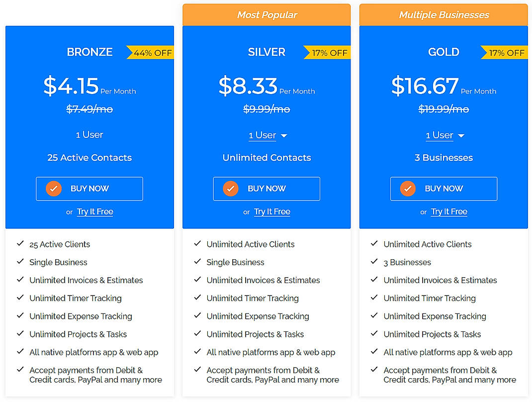
Task: Click BUY NOW on the Bronze plan
Action: coord(89,189)
